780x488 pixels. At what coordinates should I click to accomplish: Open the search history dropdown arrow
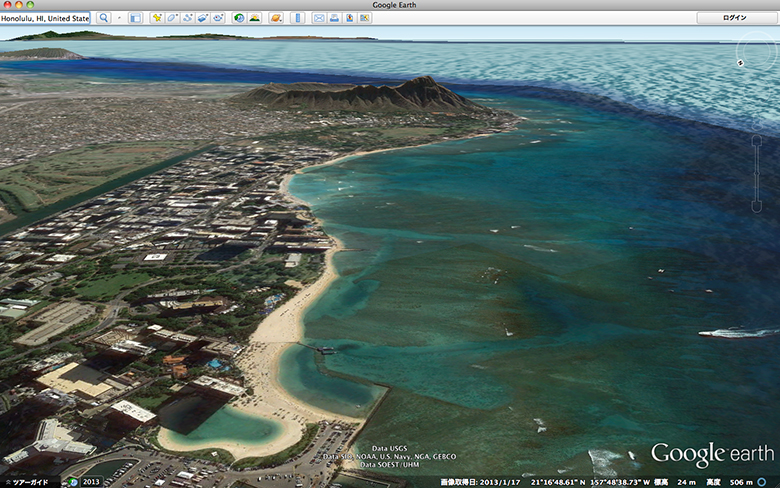point(119,18)
